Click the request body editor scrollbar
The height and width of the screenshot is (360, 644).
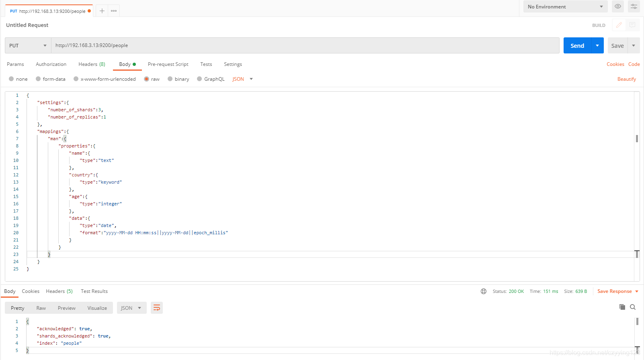pyautogui.click(x=637, y=139)
